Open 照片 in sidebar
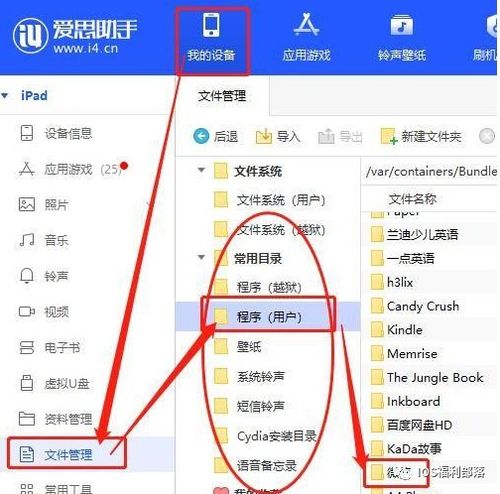Viewport: 500px width, 494px height. coord(43,205)
